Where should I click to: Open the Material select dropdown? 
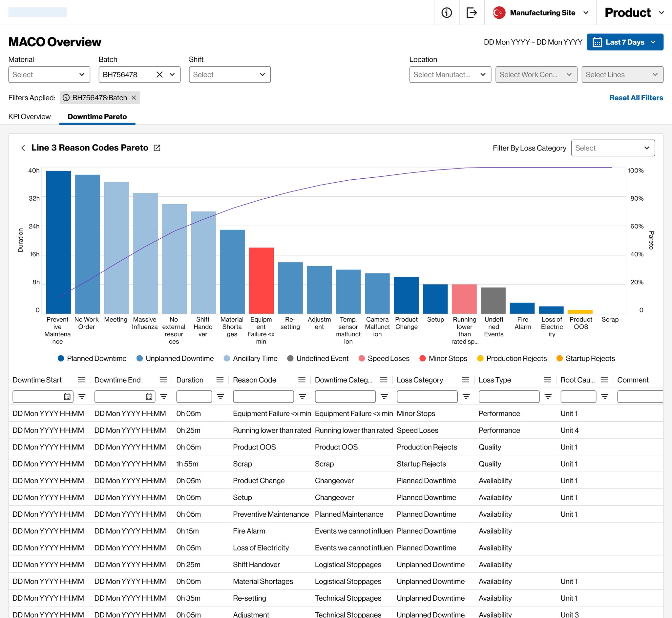49,74
